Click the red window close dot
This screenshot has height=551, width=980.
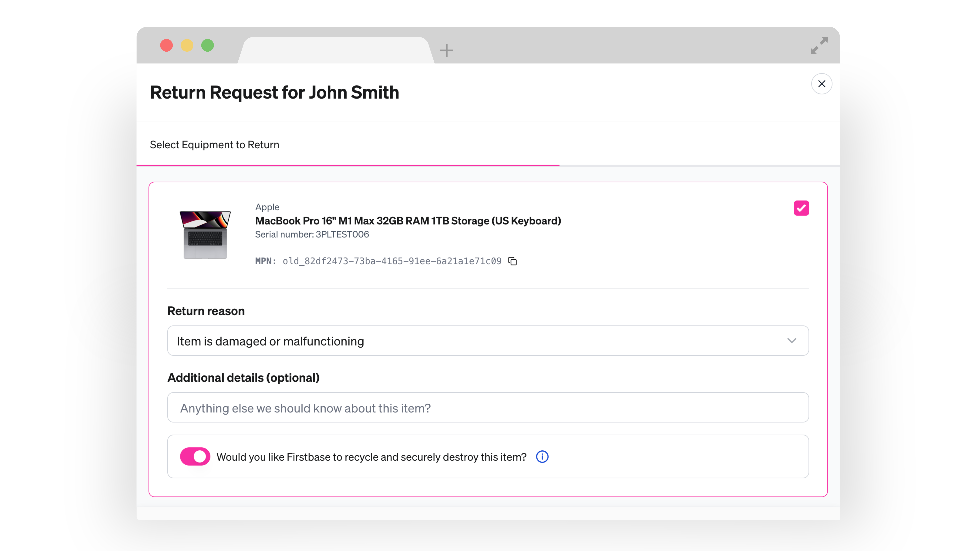coord(166,46)
